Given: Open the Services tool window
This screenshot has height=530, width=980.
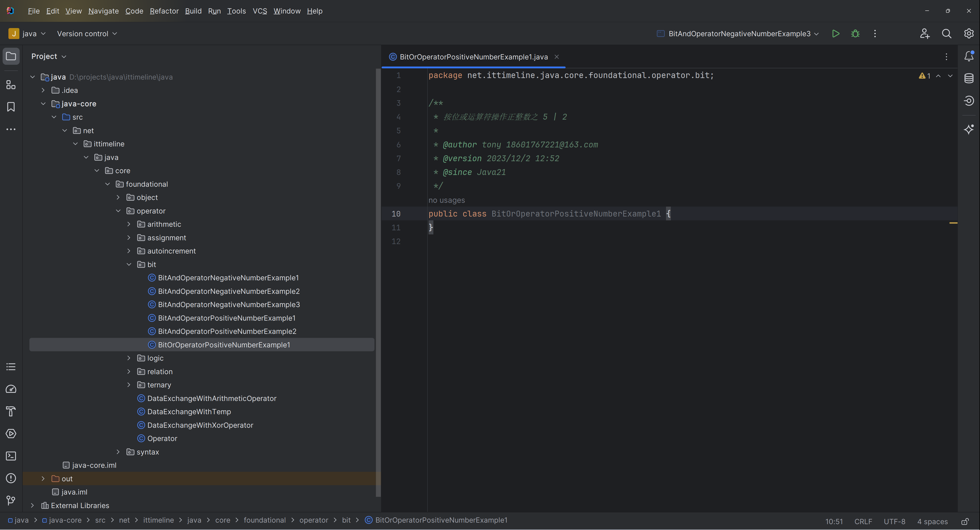Looking at the screenshot, I should point(11,433).
